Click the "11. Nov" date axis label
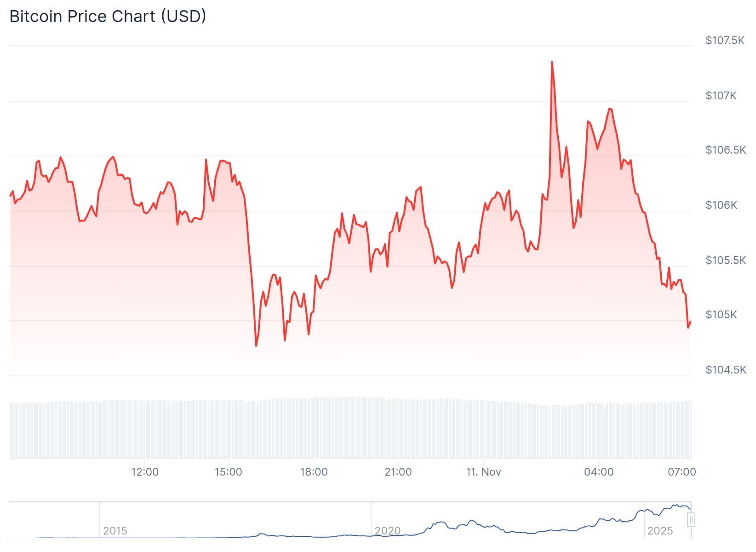The image size is (756, 552). point(484,472)
